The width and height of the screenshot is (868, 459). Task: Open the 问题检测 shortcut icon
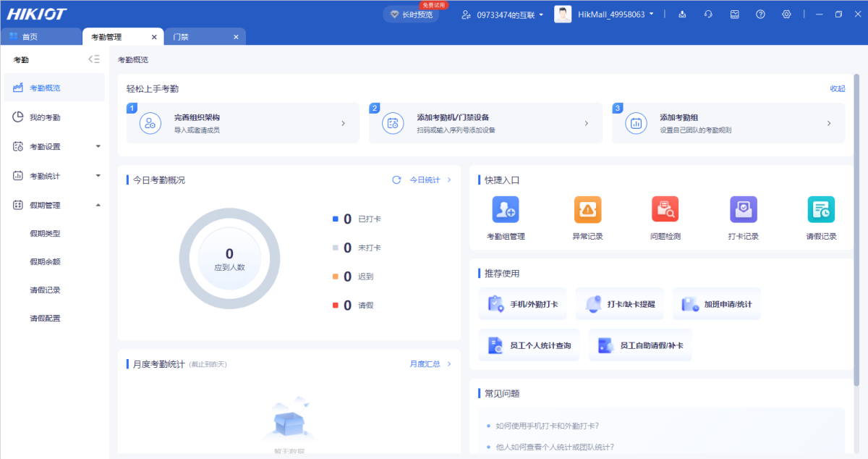click(665, 210)
